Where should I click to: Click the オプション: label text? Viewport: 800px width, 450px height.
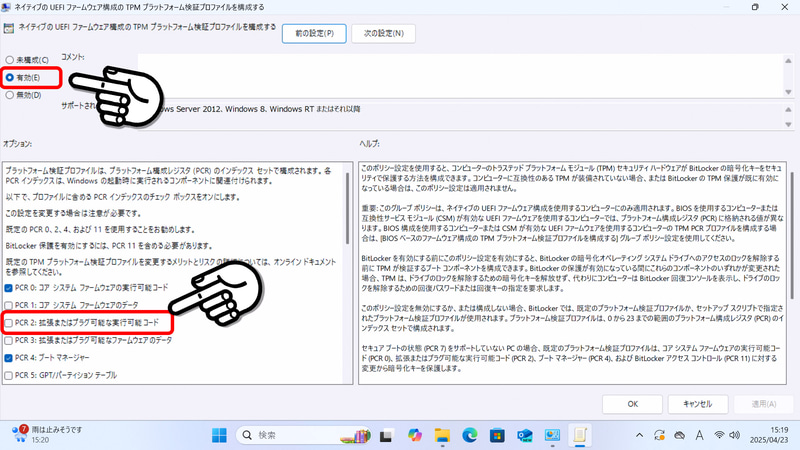click(x=17, y=144)
